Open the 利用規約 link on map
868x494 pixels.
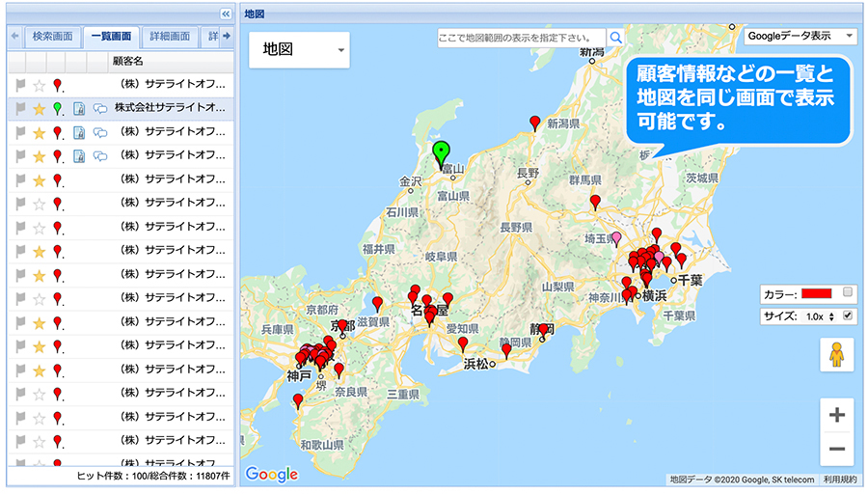(x=838, y=480)
